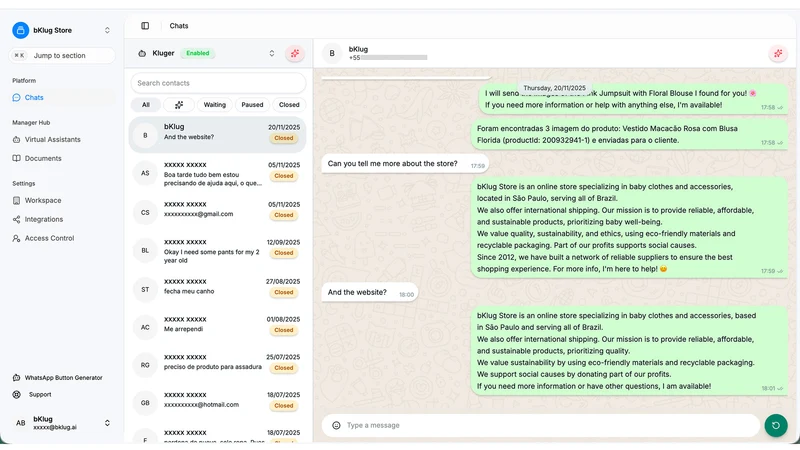
Task: Click the B avatar in chat header
Action: (332, 53)
